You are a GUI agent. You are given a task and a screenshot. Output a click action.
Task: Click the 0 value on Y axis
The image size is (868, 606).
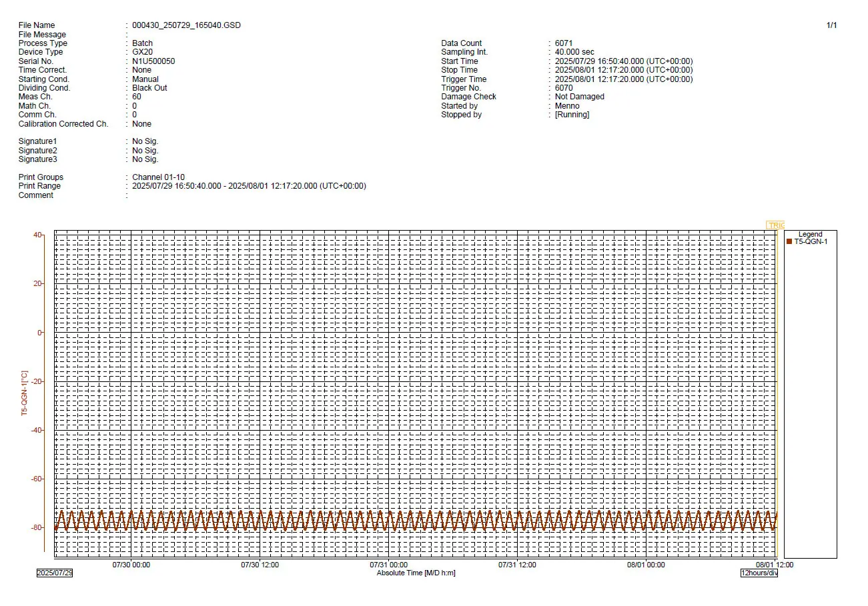pos(40,333)
